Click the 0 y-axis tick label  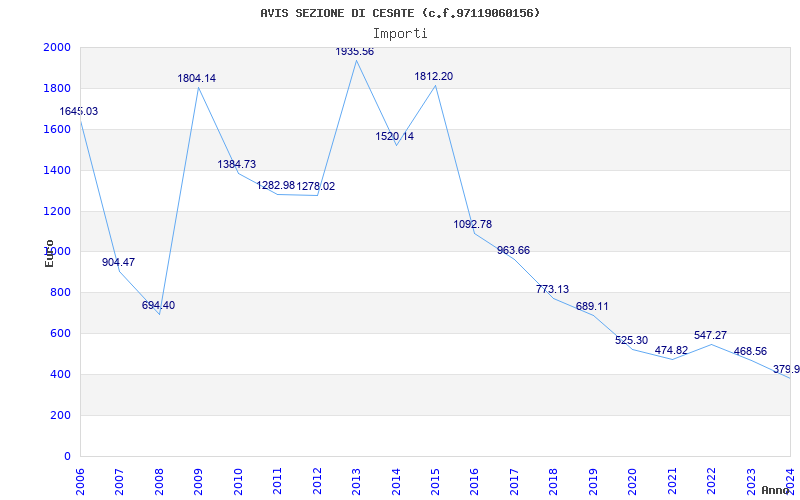[67, 456]
